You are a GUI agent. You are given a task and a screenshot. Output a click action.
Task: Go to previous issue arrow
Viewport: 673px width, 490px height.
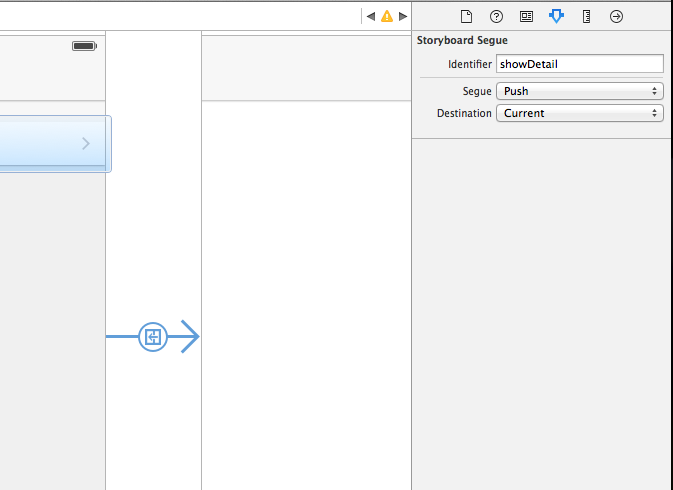370,16
